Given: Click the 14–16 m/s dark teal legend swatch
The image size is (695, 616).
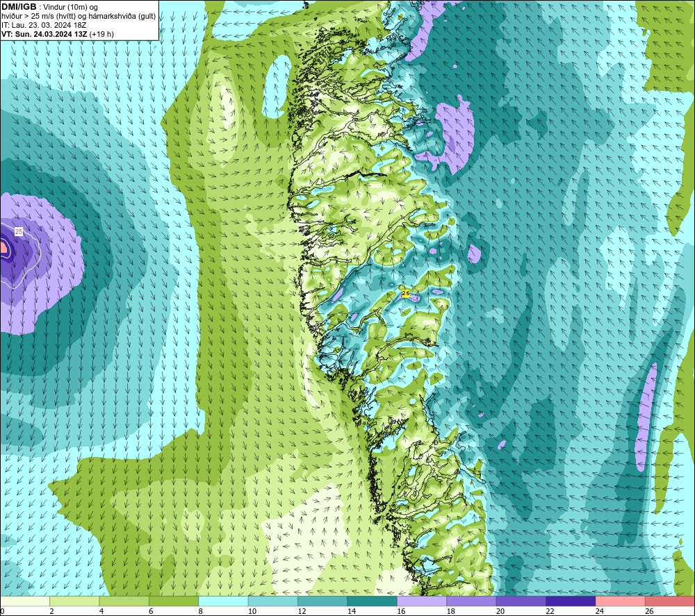Looking at the screenshot, I should point(373,601).
